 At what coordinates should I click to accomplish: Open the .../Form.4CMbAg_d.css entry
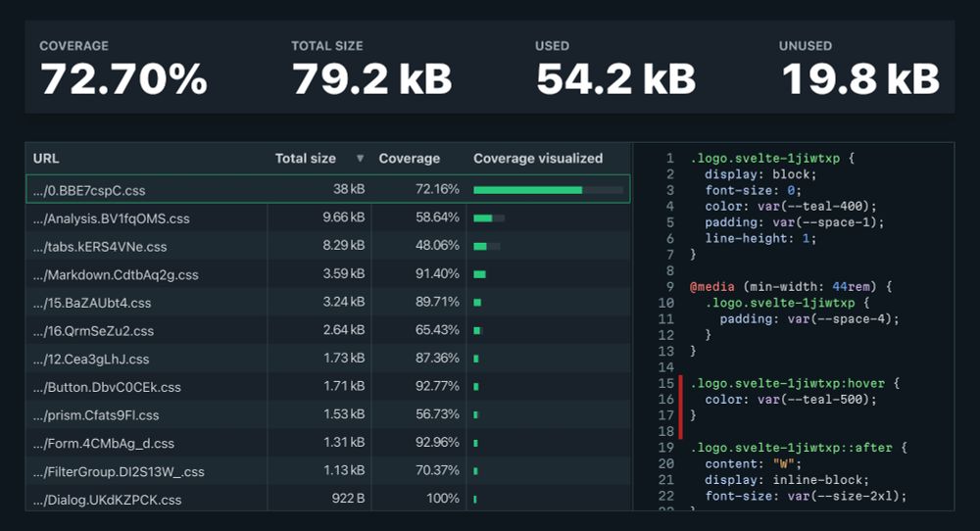(x=104, y=444)
